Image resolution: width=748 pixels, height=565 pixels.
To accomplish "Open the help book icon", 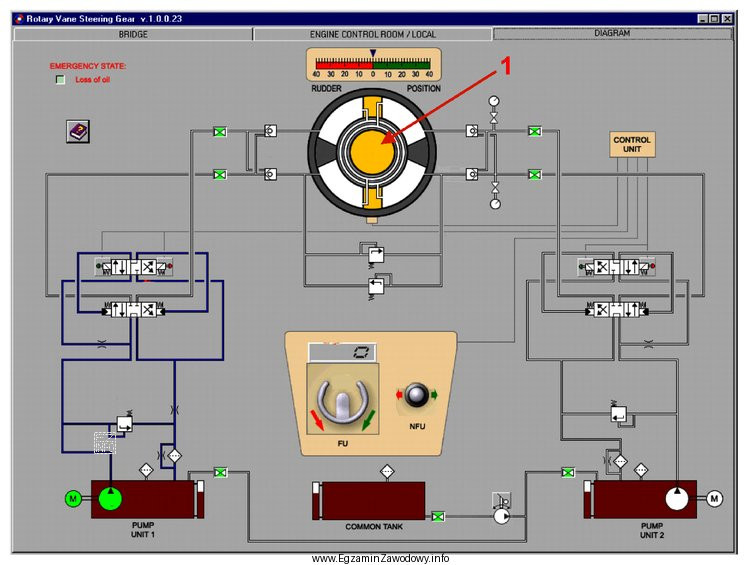I will (x=78, y=131).
